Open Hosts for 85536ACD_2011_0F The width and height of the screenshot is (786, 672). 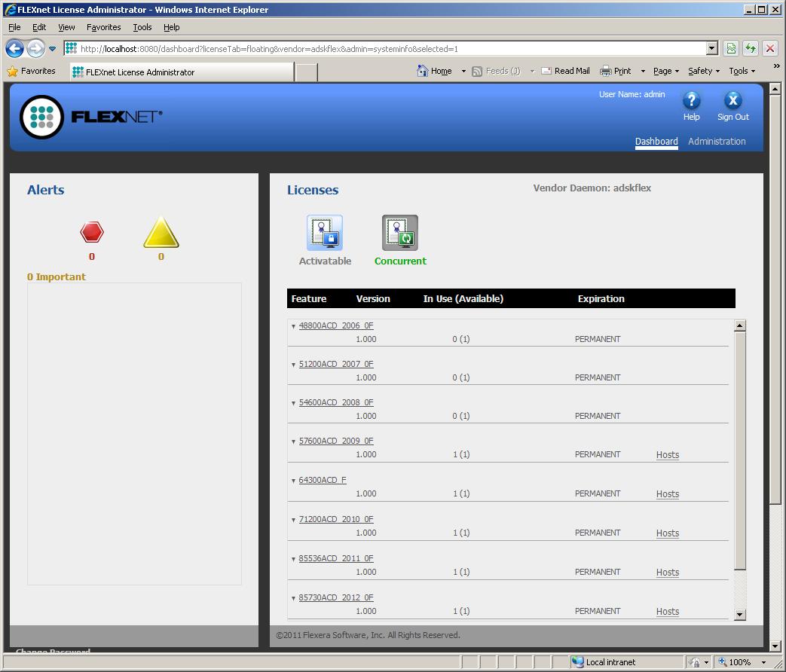pyautogui.click(x=668, y=573)
